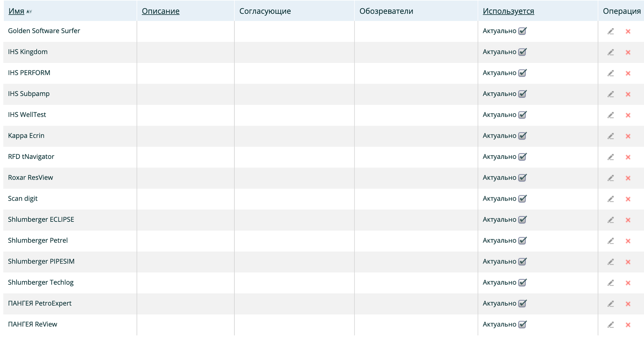Screen dimensions: 644x342
Task: Edit the ПАНГЕЯ ReView entry
Action: point(611,324)
